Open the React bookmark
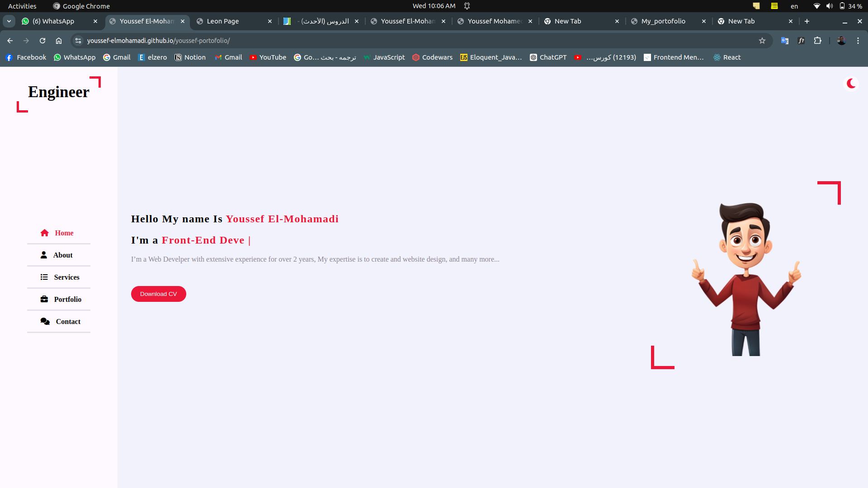 [727, 57]
